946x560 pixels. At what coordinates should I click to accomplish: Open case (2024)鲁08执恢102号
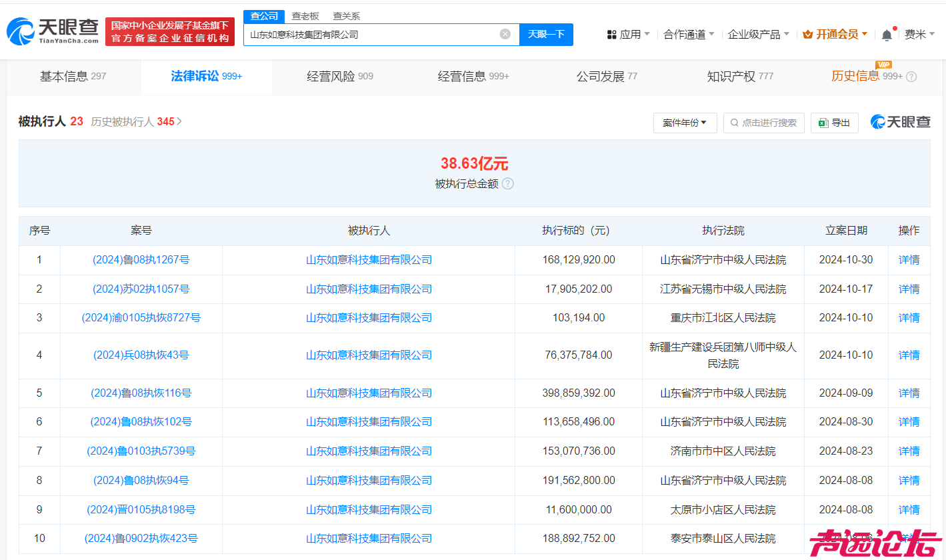click(x=141, y=422)
